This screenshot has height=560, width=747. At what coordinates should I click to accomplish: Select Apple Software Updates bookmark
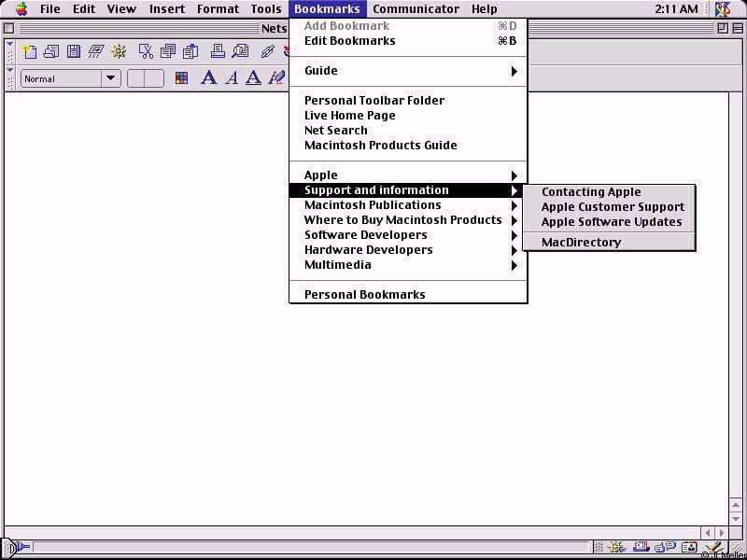click(x=609, y=222)
